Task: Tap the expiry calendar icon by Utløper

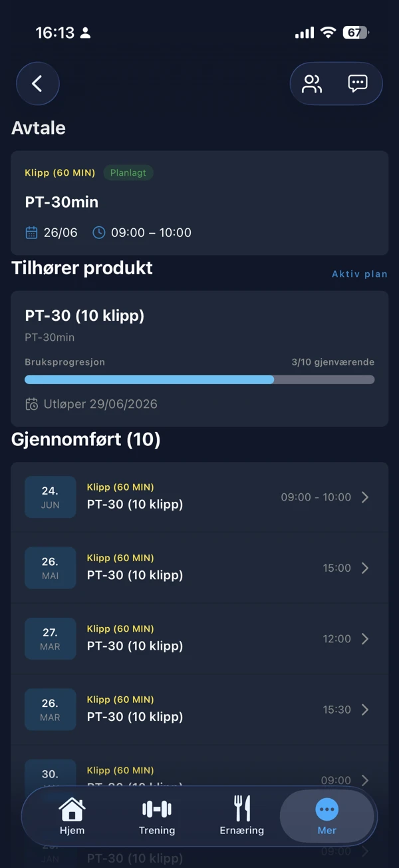Action: tap(31, 404)
